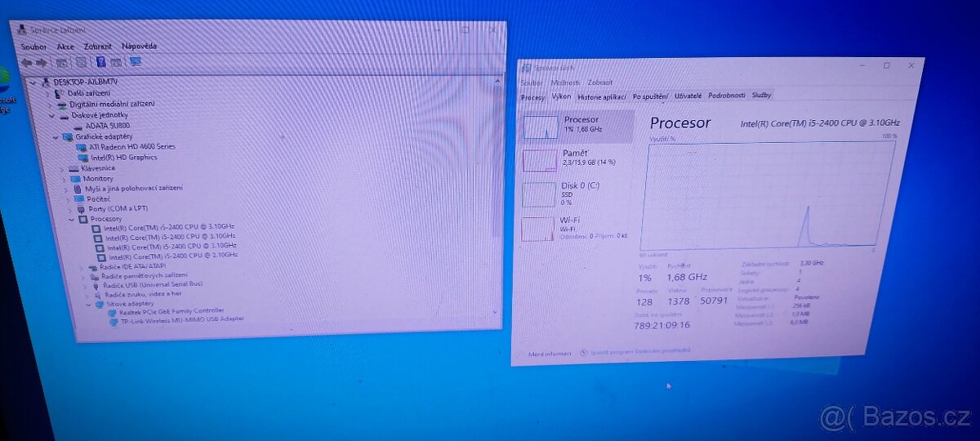
Task: Click the monitor scan-hardware icon in Device Manager toolbar
Action: click(136, 61)
